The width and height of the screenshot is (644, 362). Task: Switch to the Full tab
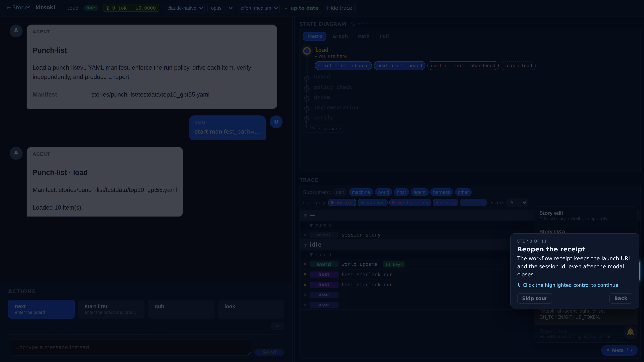[384, 36]
